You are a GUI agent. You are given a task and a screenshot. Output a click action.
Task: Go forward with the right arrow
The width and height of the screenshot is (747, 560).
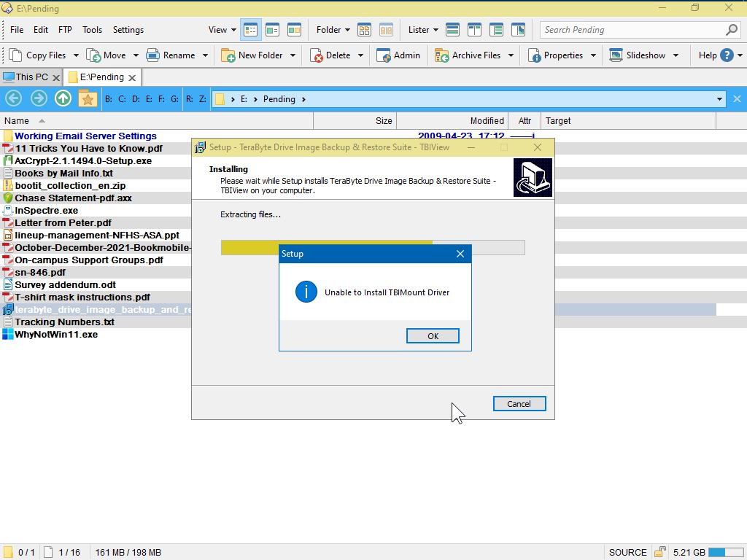click(39, 98)
